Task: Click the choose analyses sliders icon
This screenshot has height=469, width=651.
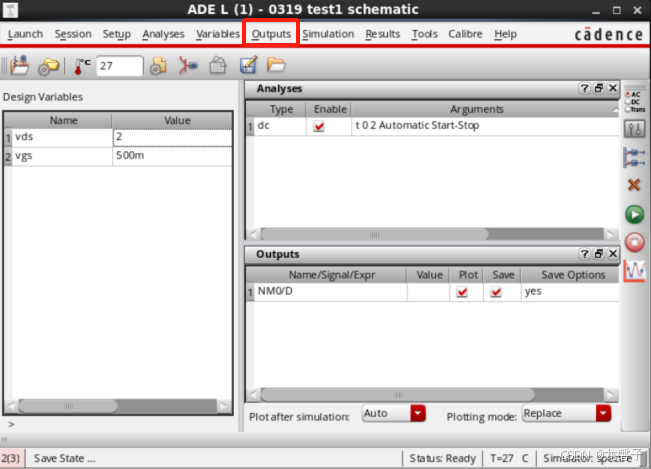Action: 634,129
